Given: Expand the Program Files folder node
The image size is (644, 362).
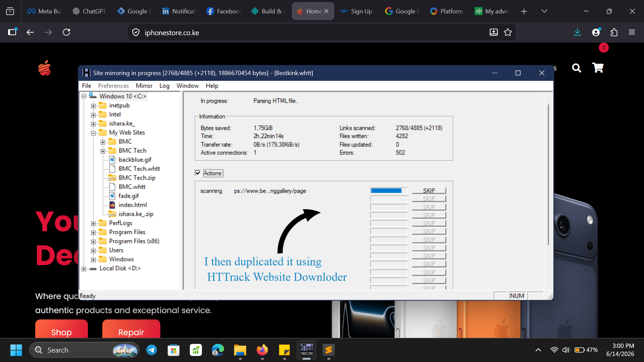Looking at the screenshot, I should (93, 233).
